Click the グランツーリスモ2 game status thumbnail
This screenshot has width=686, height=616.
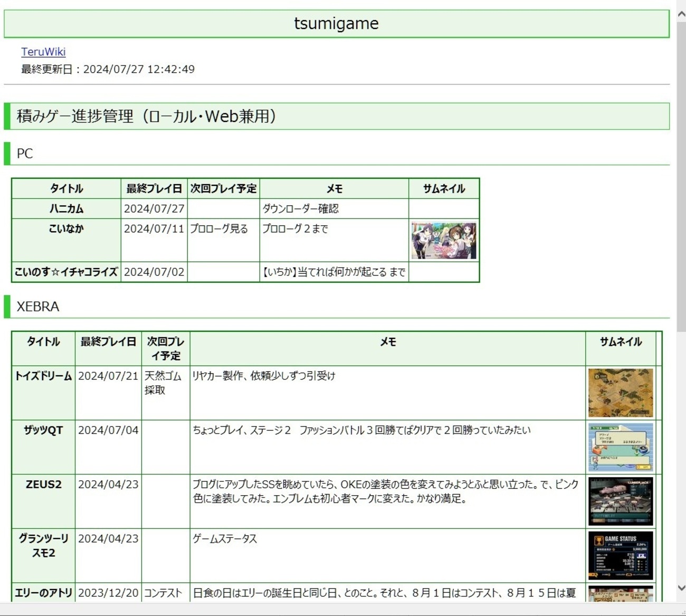click(620, 555)
